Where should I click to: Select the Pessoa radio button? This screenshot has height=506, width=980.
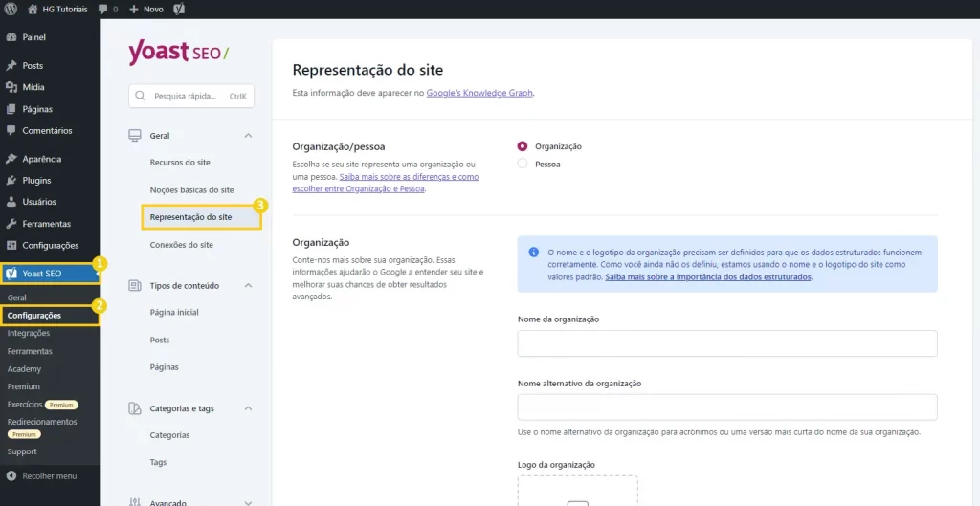523,165
